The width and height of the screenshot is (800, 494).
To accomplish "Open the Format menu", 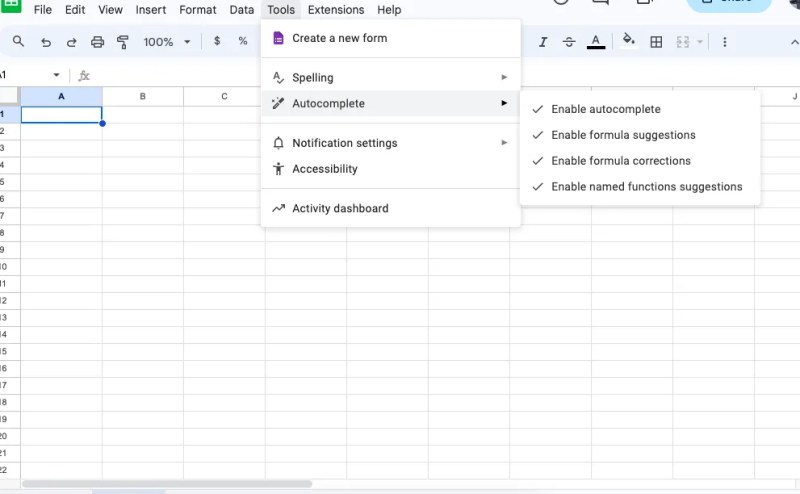I will tap(197, 10).
